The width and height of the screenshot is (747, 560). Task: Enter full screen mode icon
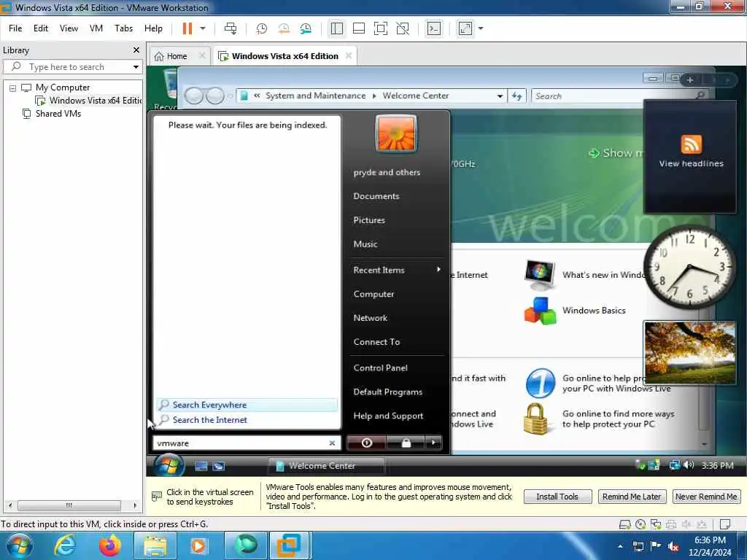pyautogui.click(x=381, y=28)
